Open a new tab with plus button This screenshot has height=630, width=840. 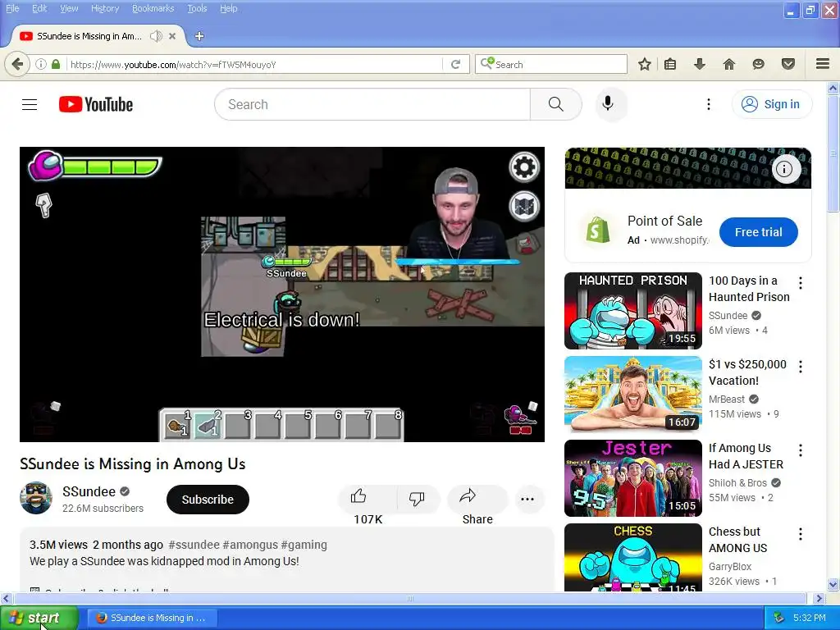tap(199, 36)
